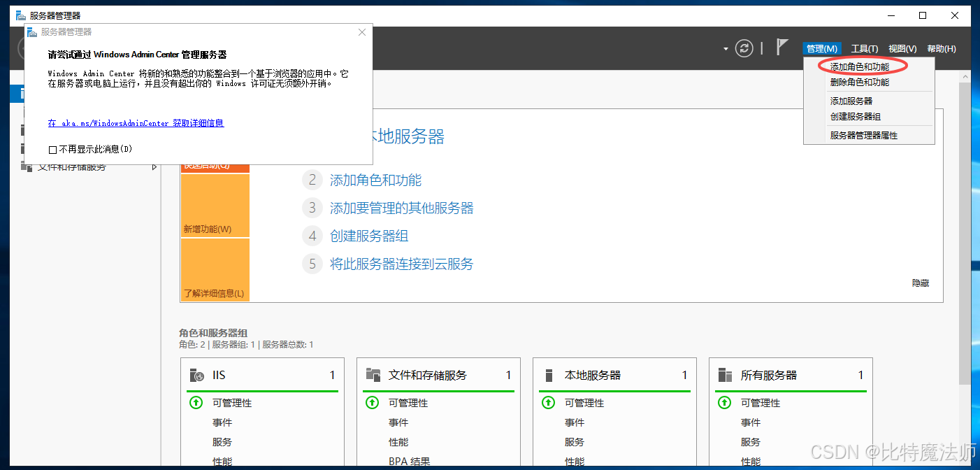Select the 了解详细信息(L) orange tab
This screenshot has width=980, height=470.
pos(215,270)
